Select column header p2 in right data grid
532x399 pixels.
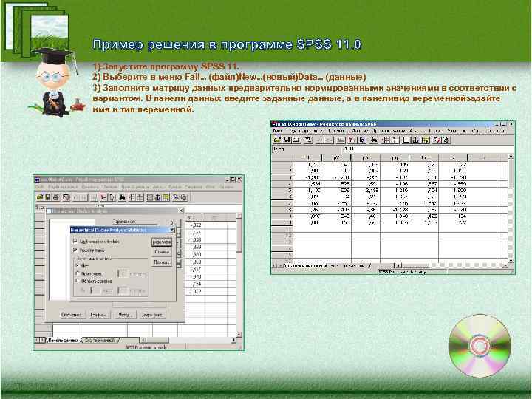(x=337, y=157)
